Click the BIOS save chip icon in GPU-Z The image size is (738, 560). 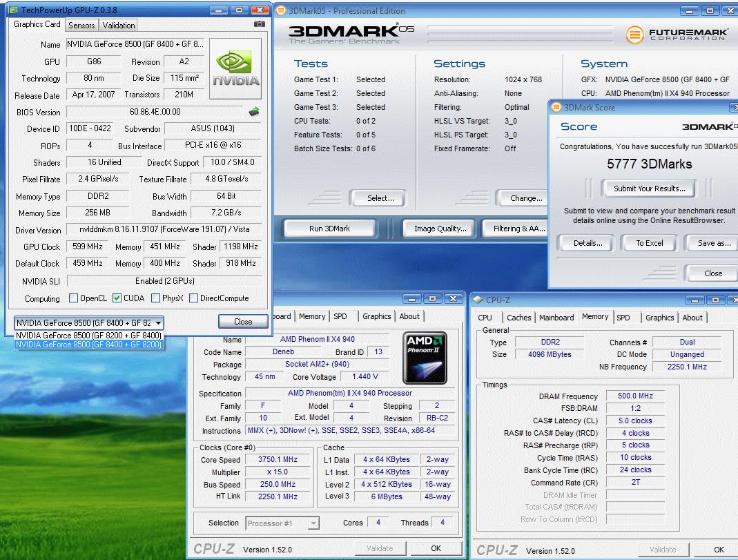pos(254,112)
